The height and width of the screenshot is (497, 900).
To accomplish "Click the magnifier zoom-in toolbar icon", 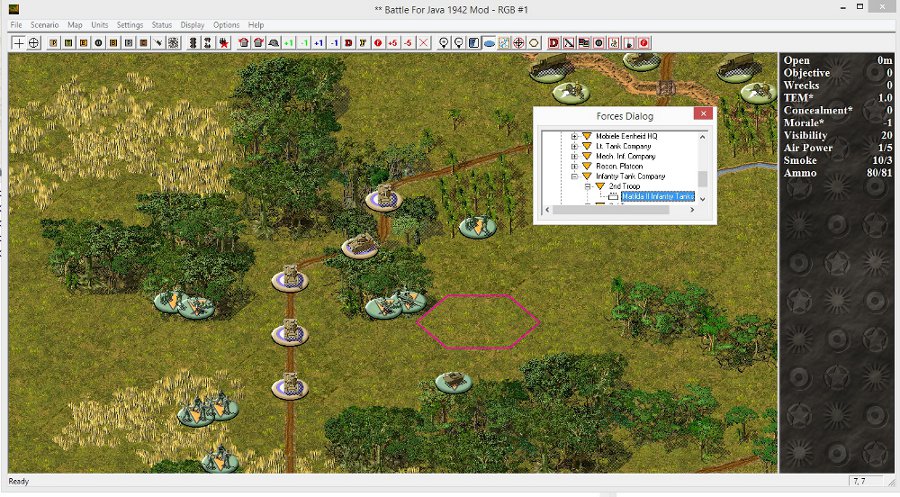I will pos(444,43).
